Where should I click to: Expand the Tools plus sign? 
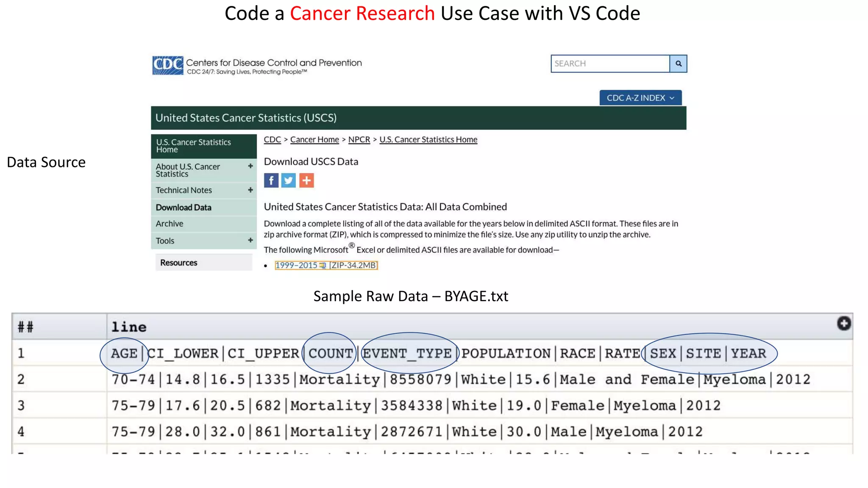(250, 240)
